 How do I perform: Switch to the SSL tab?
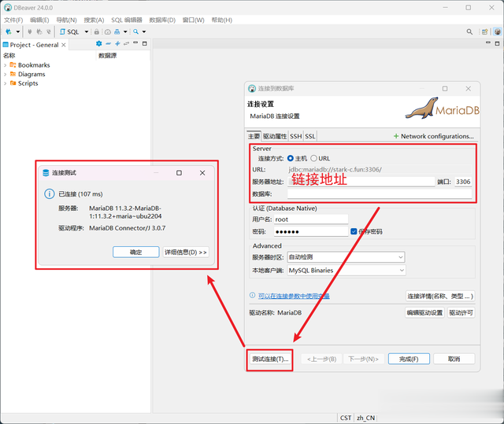click(310, 136)
